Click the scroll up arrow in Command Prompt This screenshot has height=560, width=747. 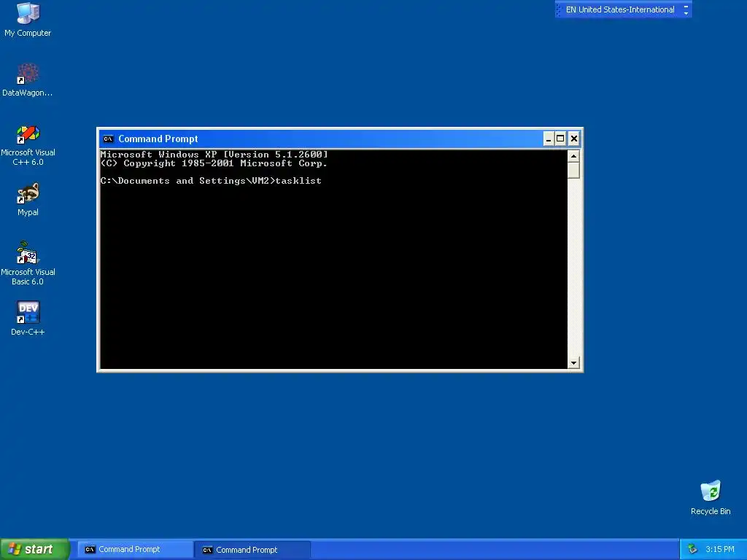coord(573,156)
